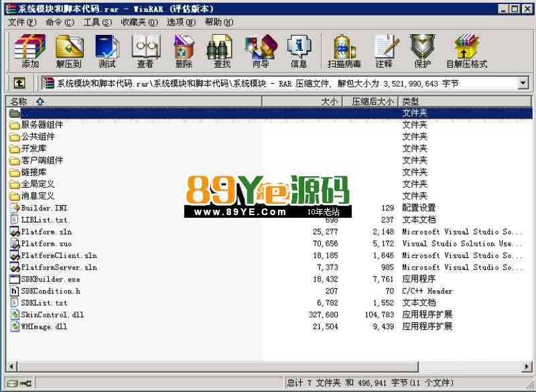The width and height of the screenshot is (536, 392).
Task: Open the 命令(C) menu
Action: (x=60, y=22)
